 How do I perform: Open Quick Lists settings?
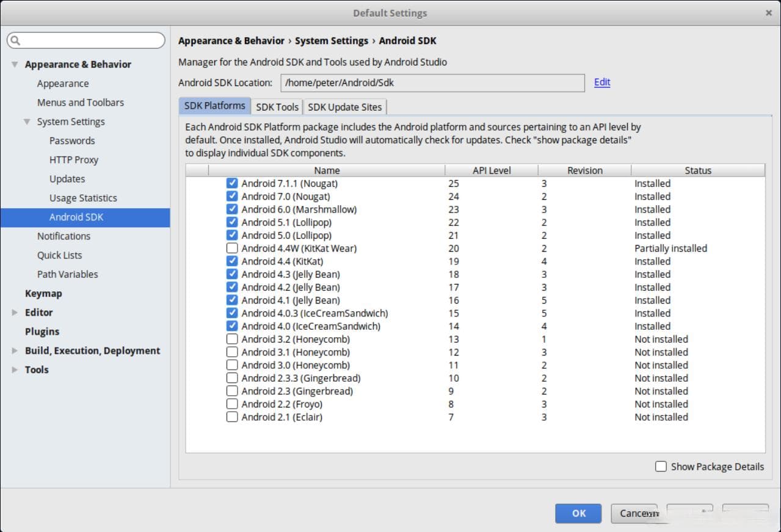(x=59, y=255)
